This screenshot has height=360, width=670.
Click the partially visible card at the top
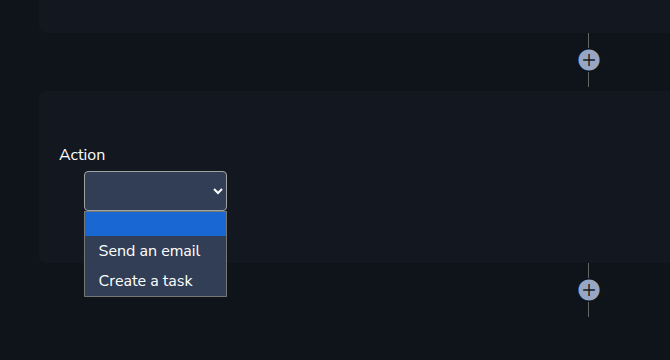coord(355,15)
